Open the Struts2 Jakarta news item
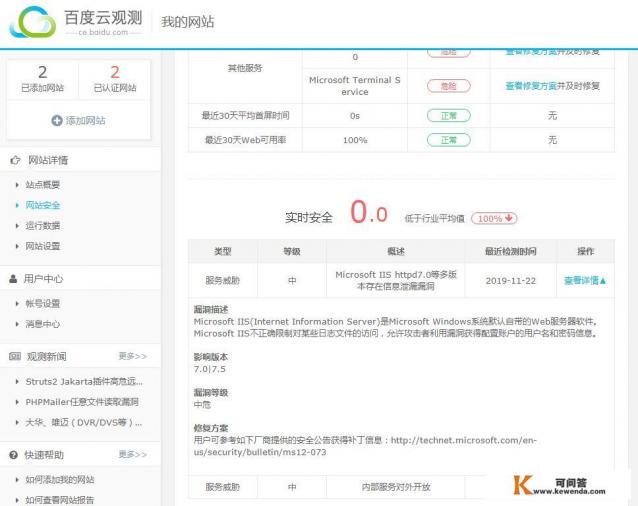 coord(84,382)
